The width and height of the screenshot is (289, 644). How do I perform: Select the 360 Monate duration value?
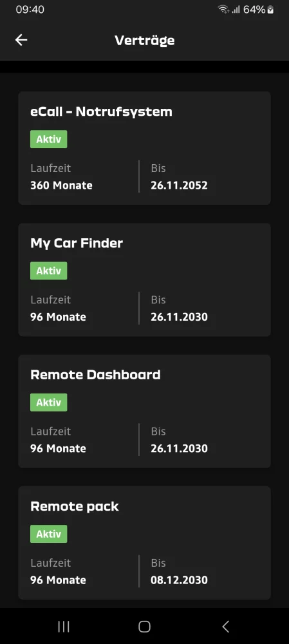(61, 185)
